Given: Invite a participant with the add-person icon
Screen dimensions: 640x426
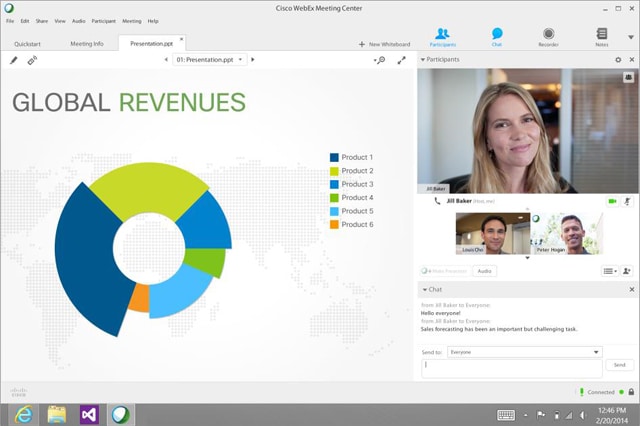Looking at the screenshot, I should (627, 271).
